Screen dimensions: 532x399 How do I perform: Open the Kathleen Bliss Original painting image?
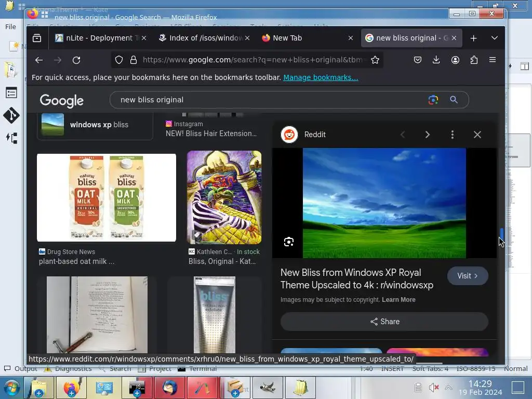tap(224, 197)
